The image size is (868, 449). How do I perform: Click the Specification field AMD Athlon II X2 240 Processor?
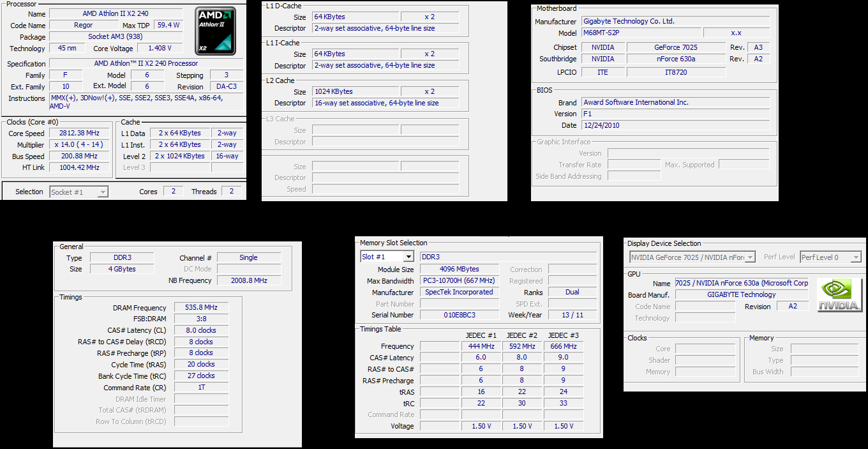tap(146, 63)
